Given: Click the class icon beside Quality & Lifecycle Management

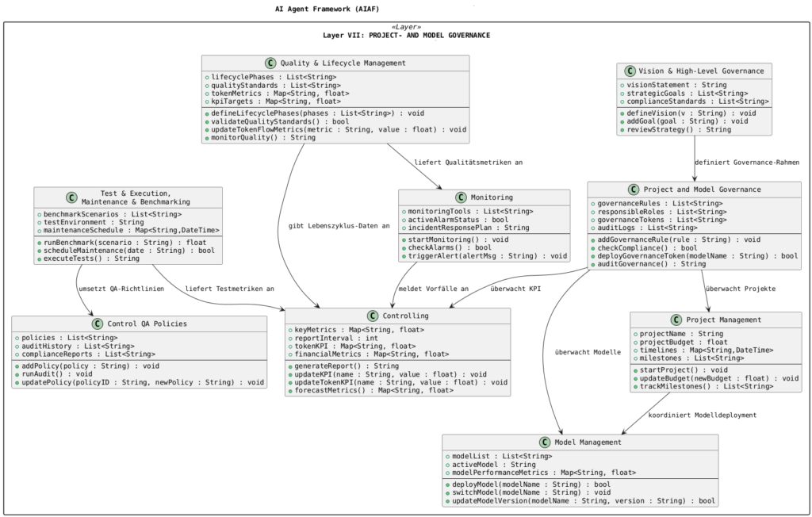Looking at the screenshot, I should [272, 63].
